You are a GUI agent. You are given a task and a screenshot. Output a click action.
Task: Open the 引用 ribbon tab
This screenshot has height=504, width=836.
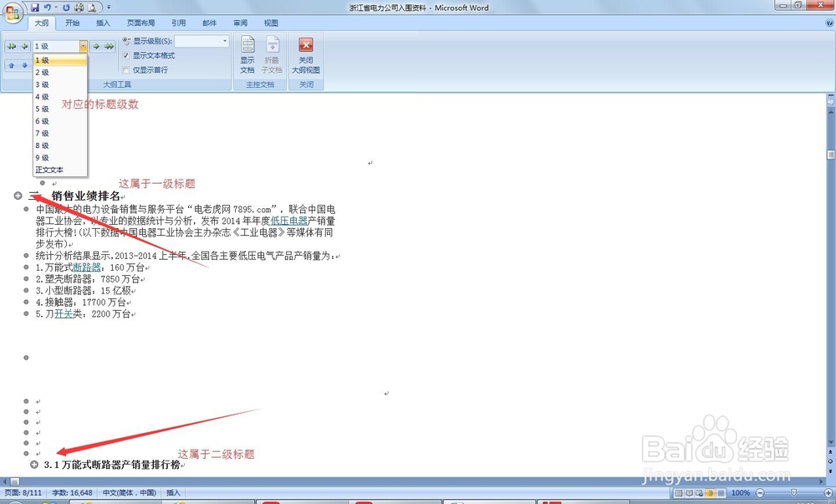coord(179,23)
